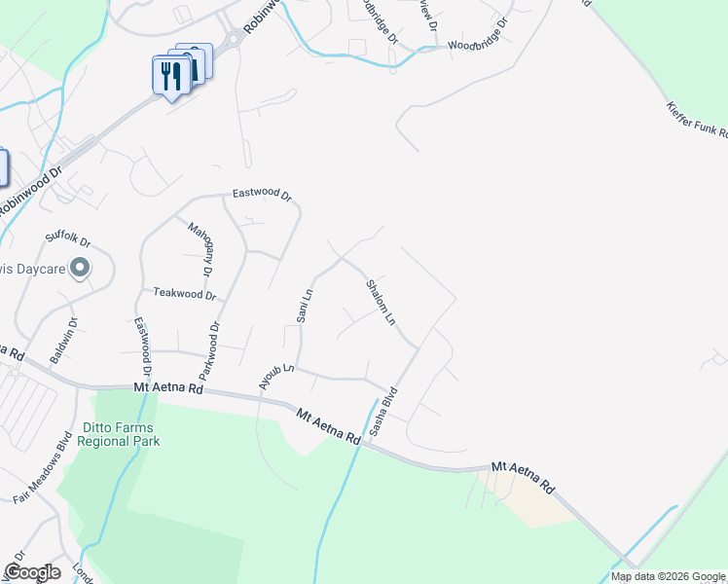728x584 pixels.
Task: Click the Suffolk Dr street label
Action: tap(68, 238)
